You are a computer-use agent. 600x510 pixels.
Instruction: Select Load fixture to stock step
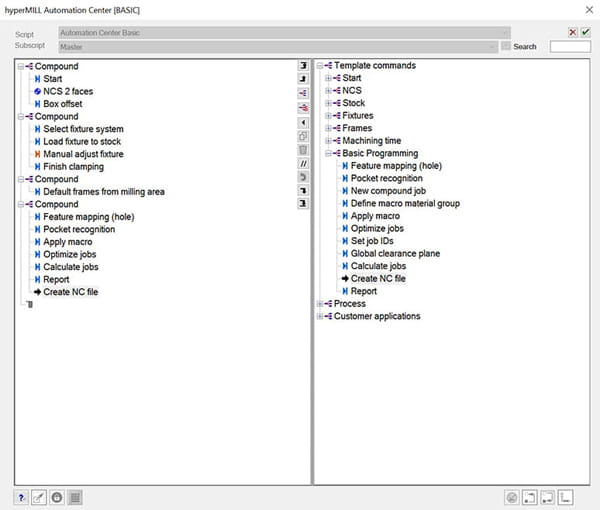click(x=82, y=142)
